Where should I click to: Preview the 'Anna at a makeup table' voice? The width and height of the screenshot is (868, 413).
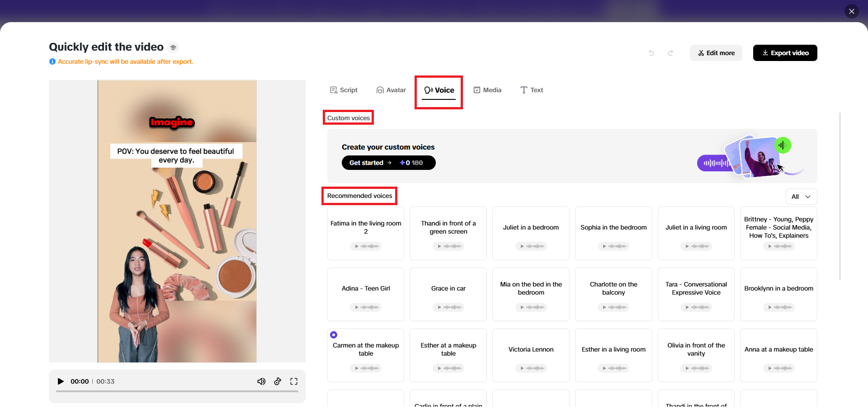769,368
